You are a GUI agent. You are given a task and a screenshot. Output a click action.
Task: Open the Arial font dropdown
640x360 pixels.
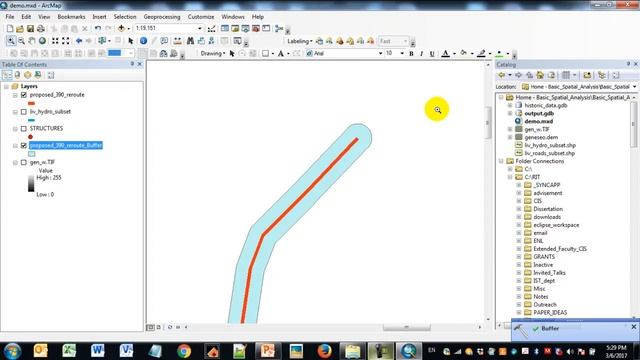[380, 53]
